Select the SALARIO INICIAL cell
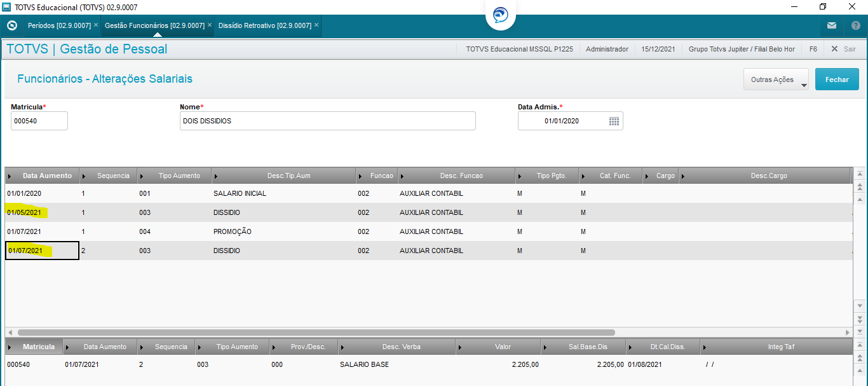This screenshot has width=868, height=386. point(283,193)
